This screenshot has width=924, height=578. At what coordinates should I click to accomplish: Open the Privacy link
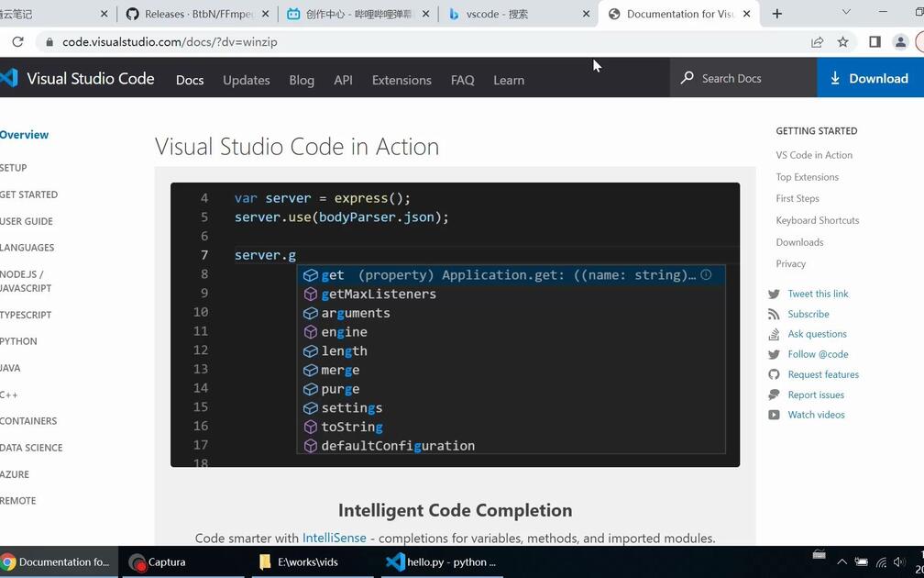click(x=790, y=263)
